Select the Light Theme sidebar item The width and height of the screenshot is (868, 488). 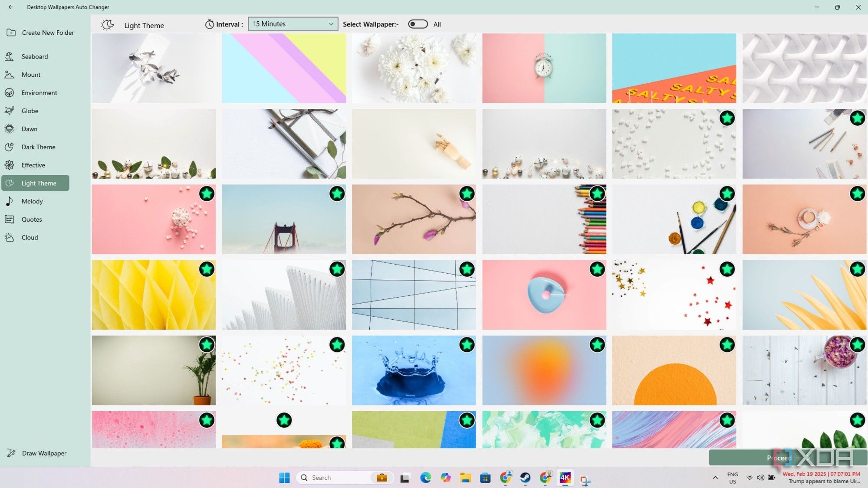click(x=36, y=183)
